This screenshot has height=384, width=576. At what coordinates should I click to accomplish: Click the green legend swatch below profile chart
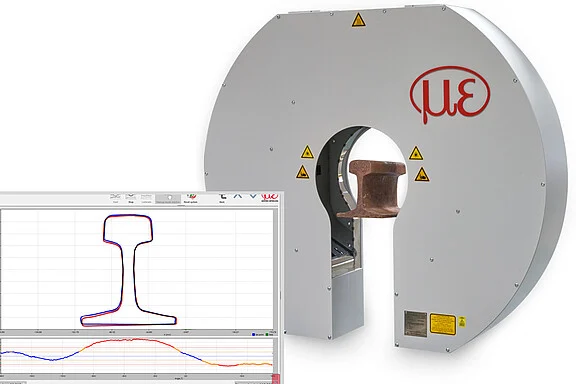(x=267, y=334)
